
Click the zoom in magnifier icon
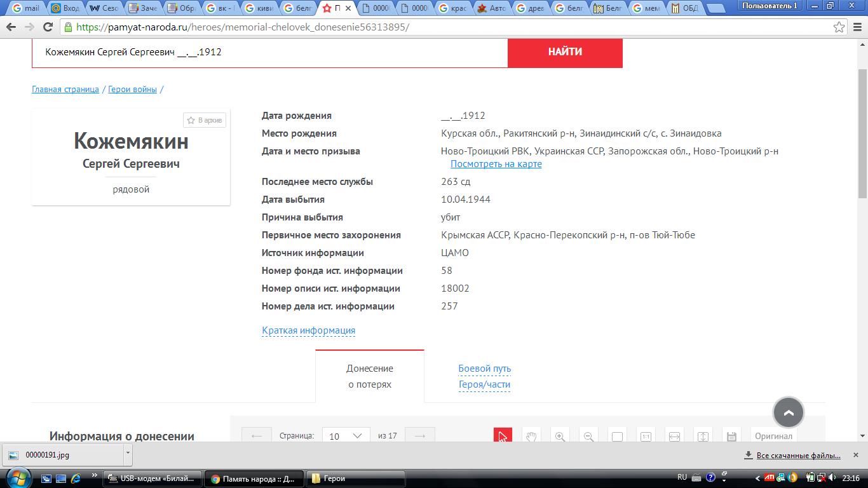(560, 437)
